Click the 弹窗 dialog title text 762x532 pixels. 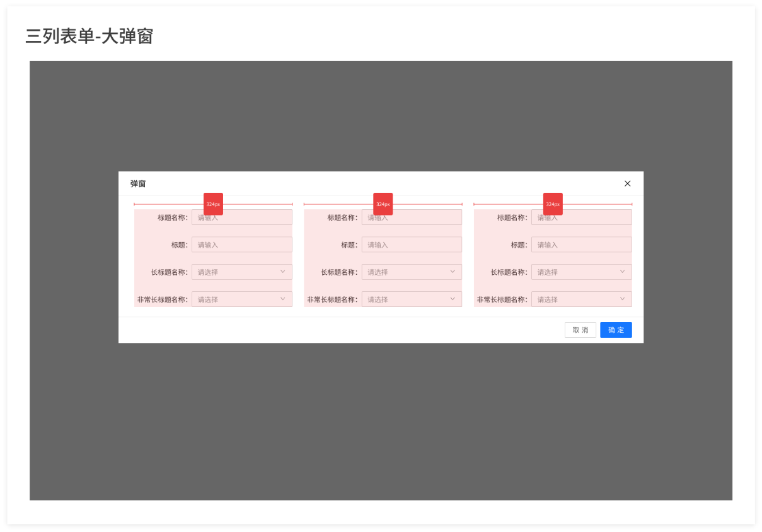(x=138, y=183)
